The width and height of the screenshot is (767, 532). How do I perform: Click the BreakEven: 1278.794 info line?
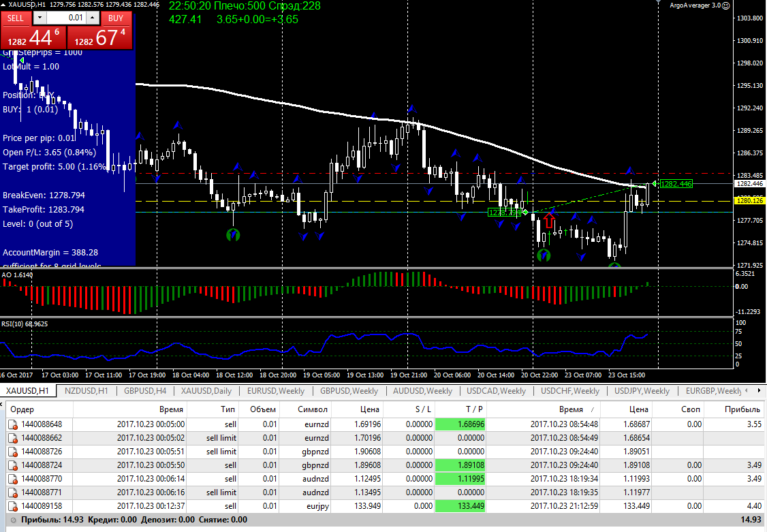pyautogui.click(x=44, y=195)
